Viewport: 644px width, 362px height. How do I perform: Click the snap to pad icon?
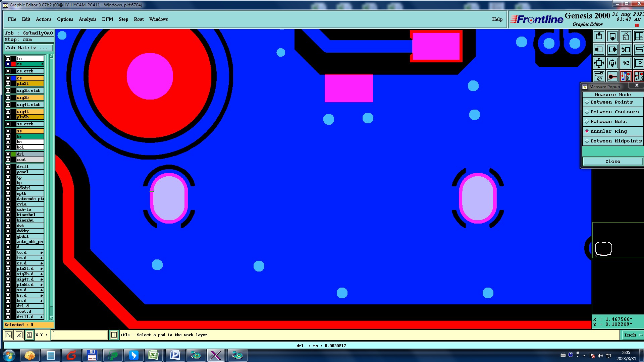click(x=612, y=76)
